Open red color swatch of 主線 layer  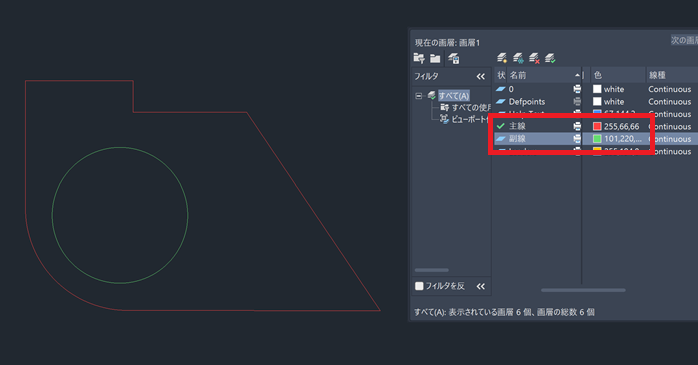(597, 126)
